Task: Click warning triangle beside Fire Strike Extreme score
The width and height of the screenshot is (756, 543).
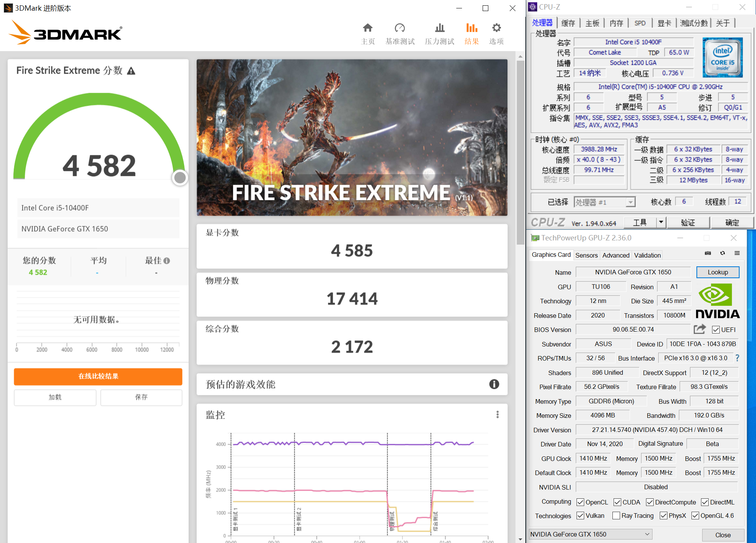Action: click(x=131, y=71)
